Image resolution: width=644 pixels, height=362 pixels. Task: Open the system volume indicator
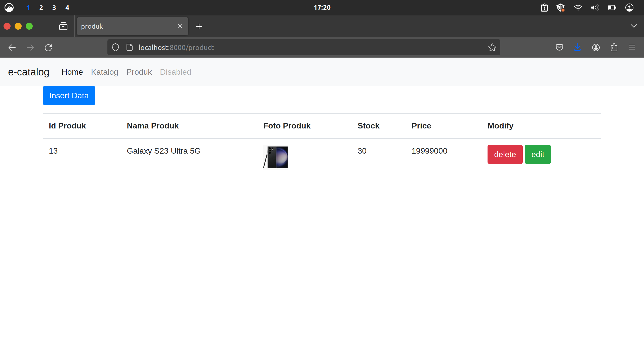pos(595,8)
